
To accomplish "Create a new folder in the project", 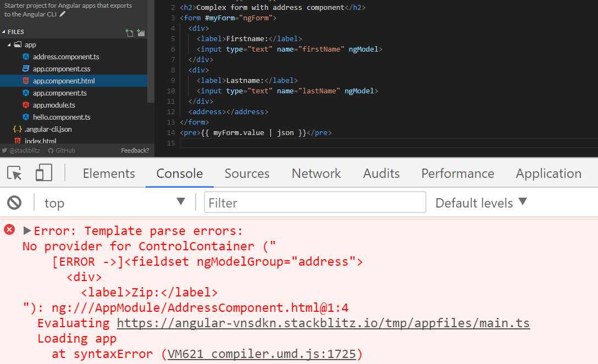I will 141,32.
